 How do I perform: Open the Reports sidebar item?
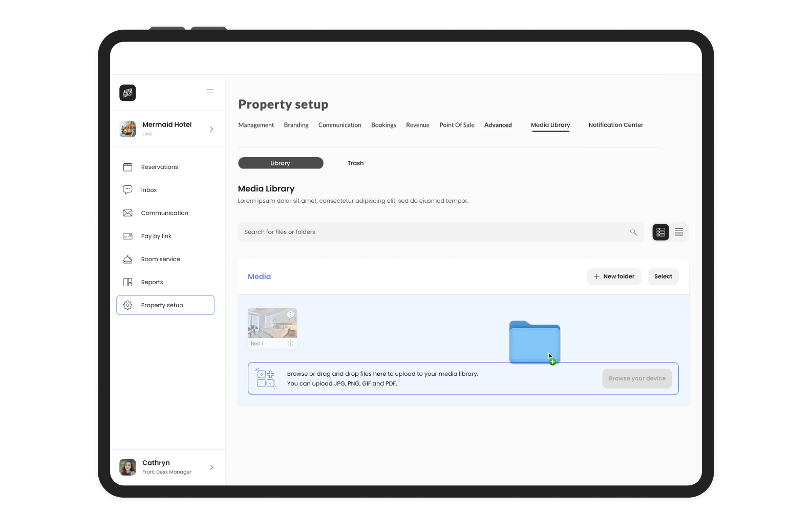152,282
